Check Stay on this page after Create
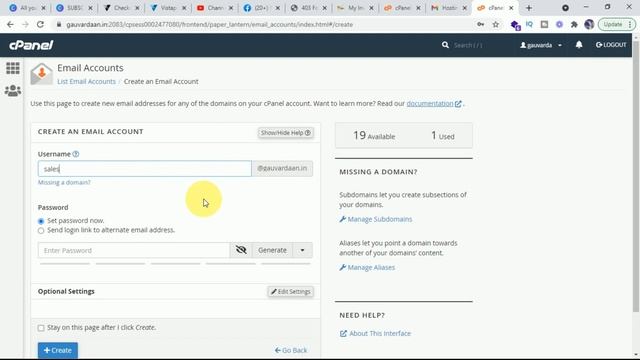 (41, 328)
